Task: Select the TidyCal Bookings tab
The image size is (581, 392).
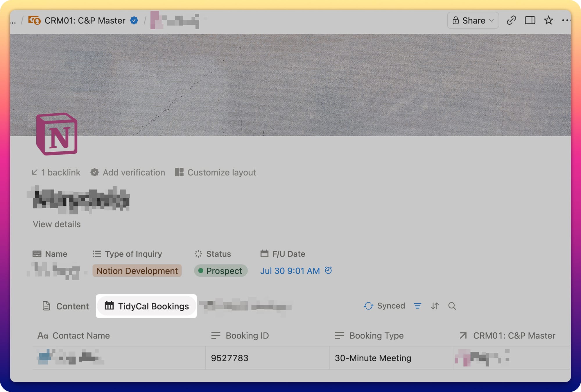Action: pos(146,306)
